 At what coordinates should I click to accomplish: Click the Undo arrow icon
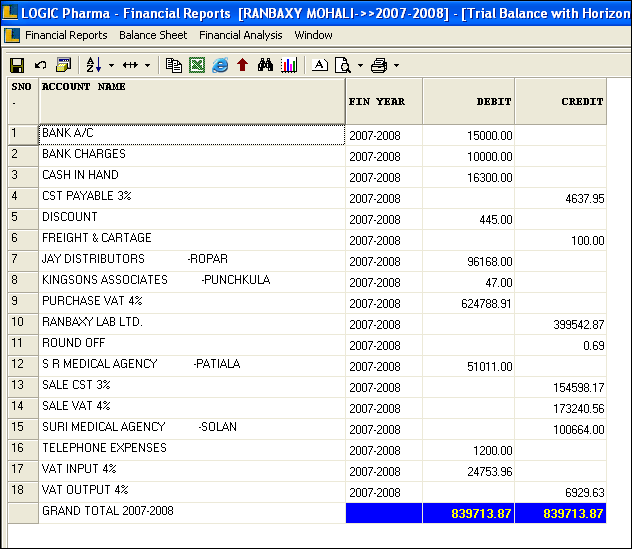40,65
